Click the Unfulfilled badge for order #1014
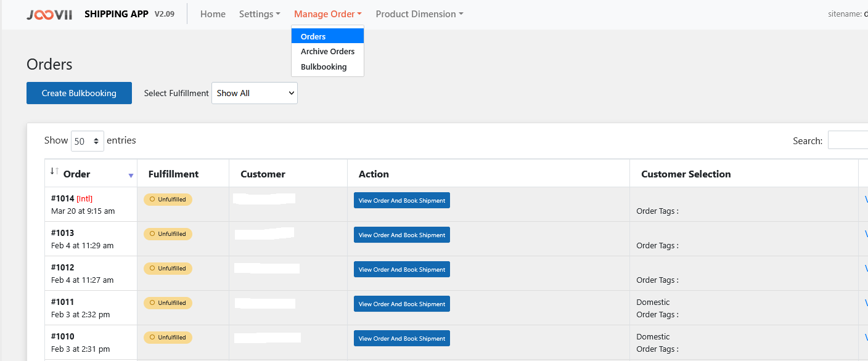Viewport: 868px width, 361px height. click(x=168, y=200)
